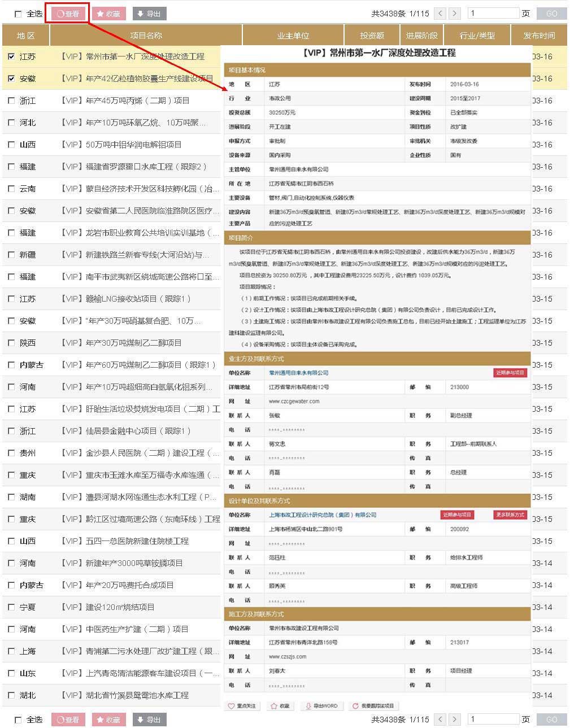Screen dimensions: 570x728
Task: Click the 50万吨中铝华润电解铝项目 row's 山西 region cell
Action: 28,145
